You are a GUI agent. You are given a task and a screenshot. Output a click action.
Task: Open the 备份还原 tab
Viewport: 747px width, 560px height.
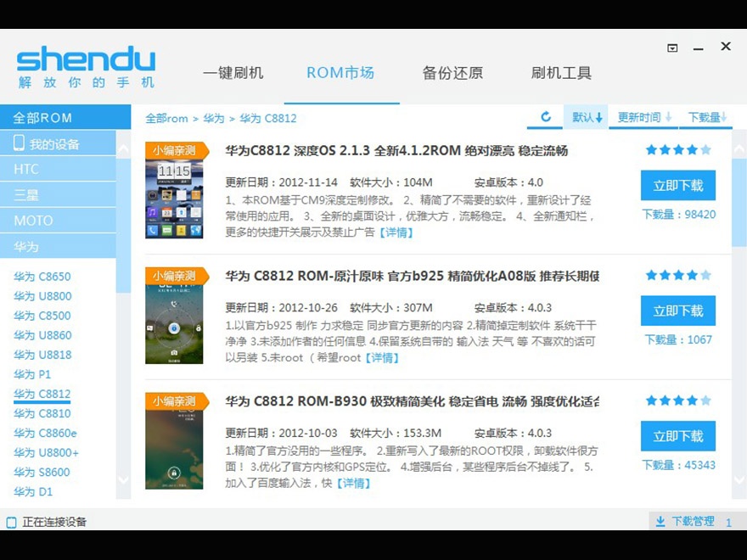452,73
